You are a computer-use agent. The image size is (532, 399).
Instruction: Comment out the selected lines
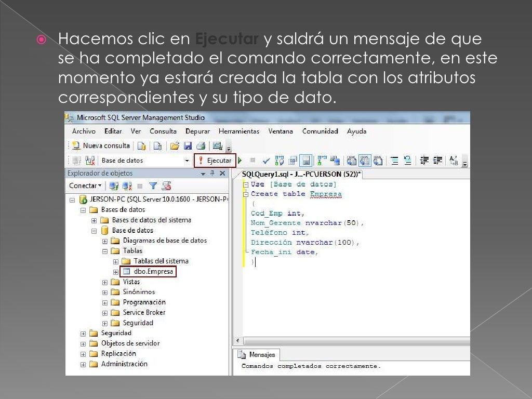(394, 161)
